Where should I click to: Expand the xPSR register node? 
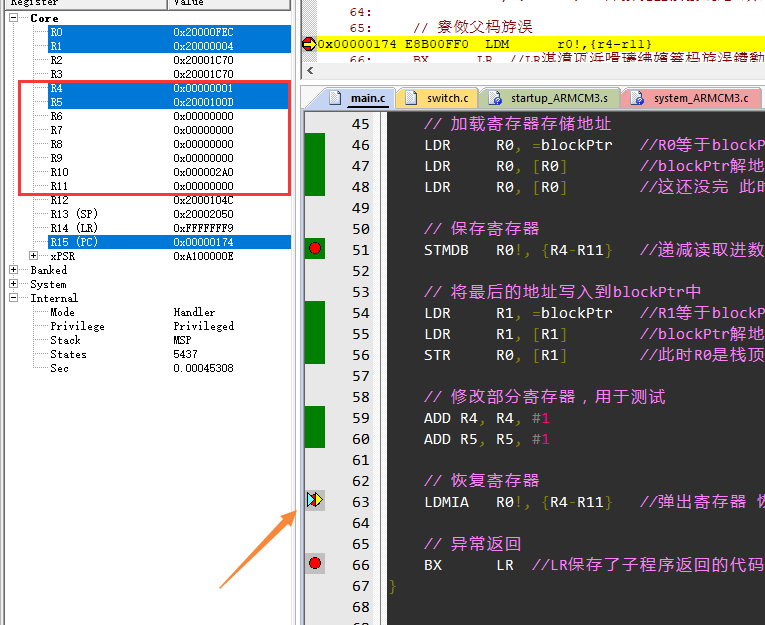[x=33, y=256]
